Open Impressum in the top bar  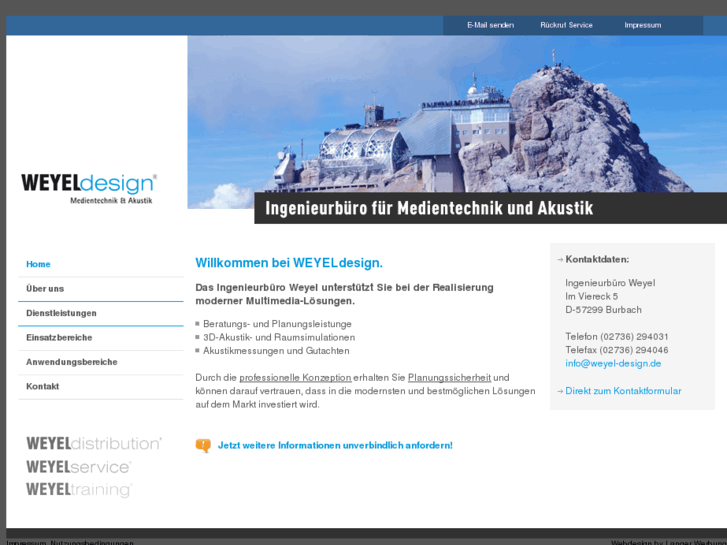click(642, 25)
